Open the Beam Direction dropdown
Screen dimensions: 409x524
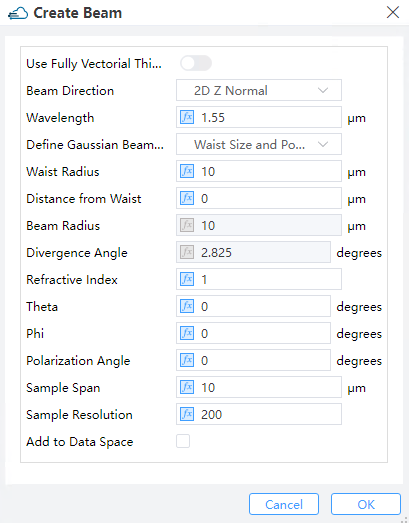[259, 90]
